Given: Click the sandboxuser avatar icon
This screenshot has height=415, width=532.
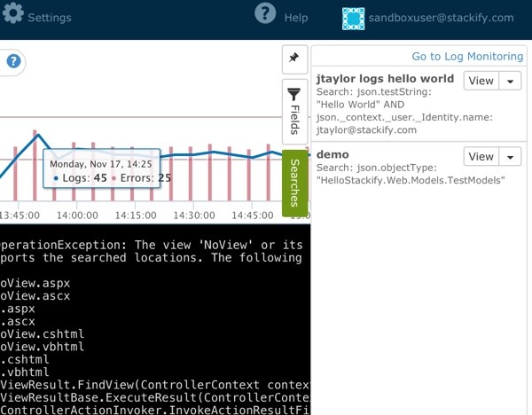Looking at the screenshot, I should coord(353,19).
